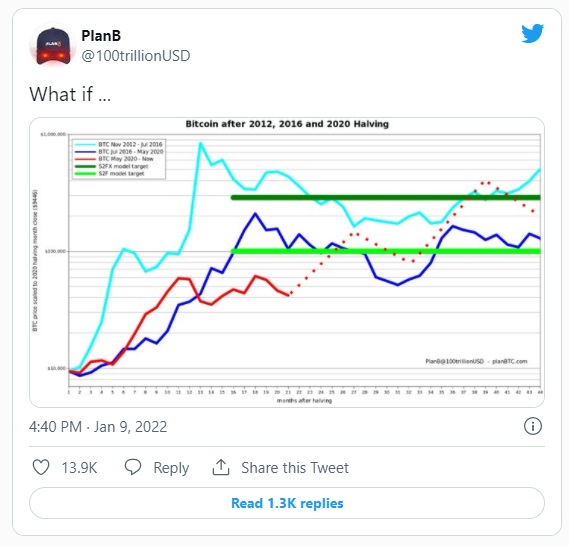Click the Twitter bird logo
Viewport: 569px width, 547px height.
pos(532,33)
